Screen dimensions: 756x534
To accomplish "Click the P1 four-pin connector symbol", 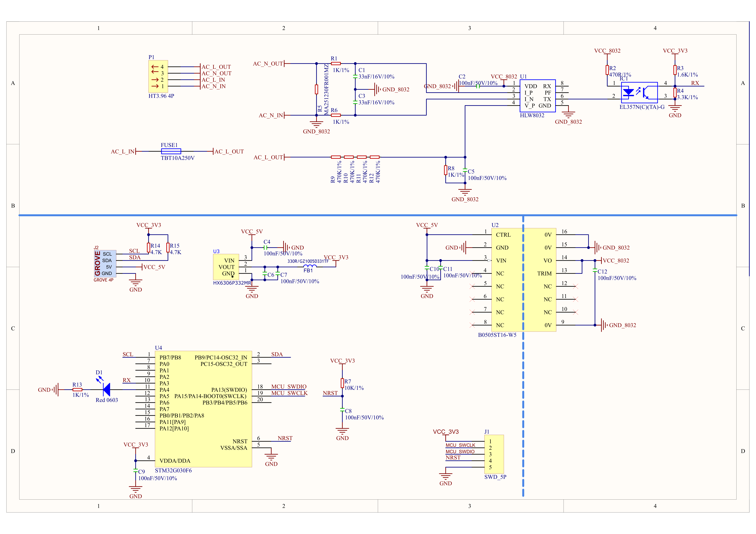I will coord(158,76).
